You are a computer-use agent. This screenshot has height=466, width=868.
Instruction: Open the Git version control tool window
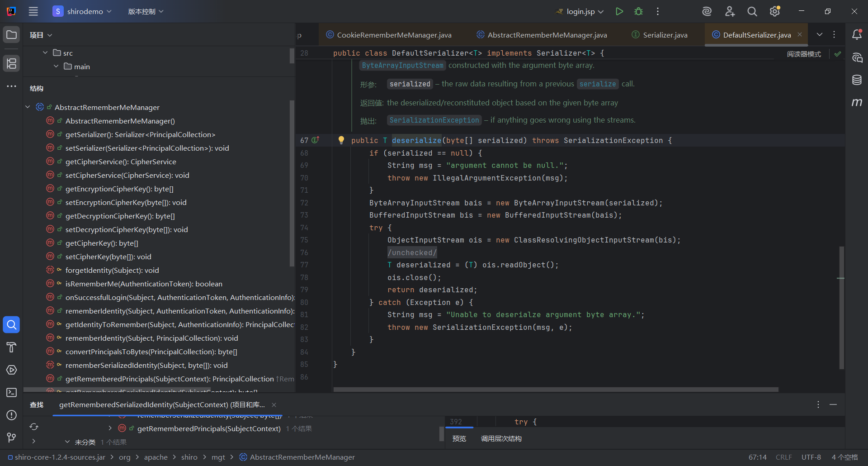click(x=11, y=437)
